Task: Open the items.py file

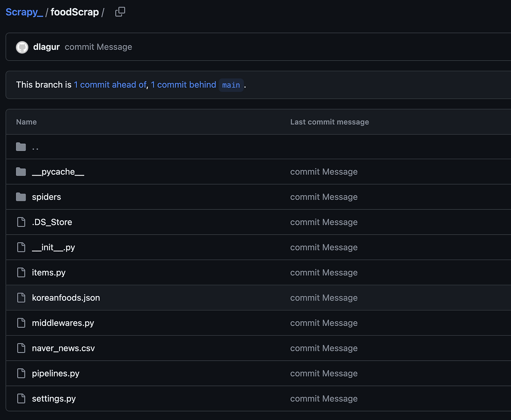Action: click(49, 273)
